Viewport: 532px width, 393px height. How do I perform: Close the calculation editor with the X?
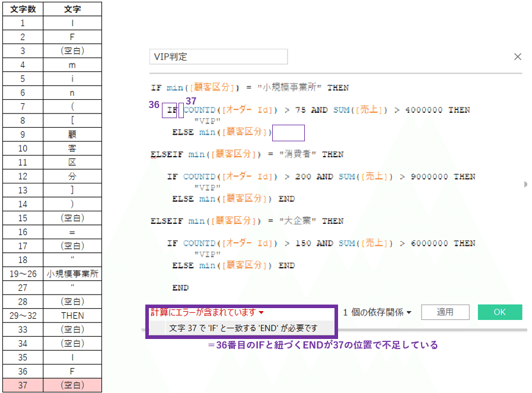(517, 56)
